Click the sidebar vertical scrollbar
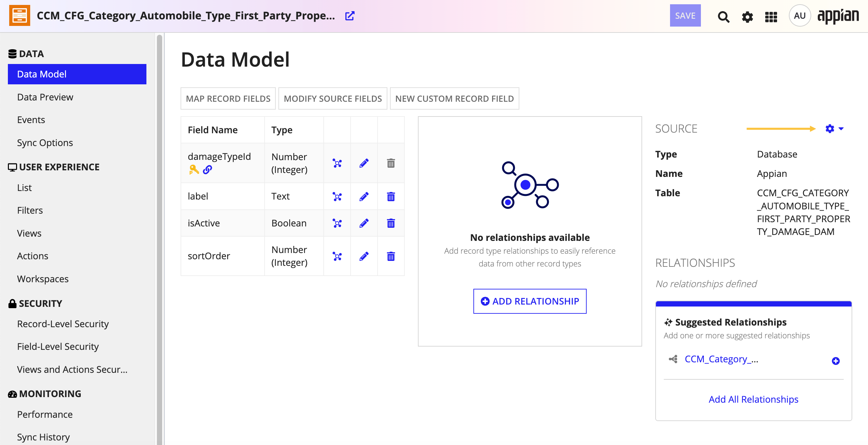 (x=159, y=239)
